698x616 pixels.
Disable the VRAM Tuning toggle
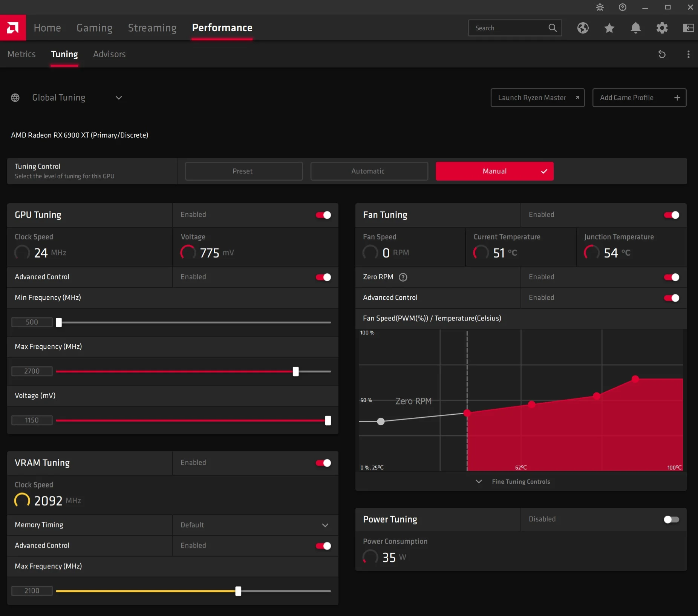click(323, 463)
